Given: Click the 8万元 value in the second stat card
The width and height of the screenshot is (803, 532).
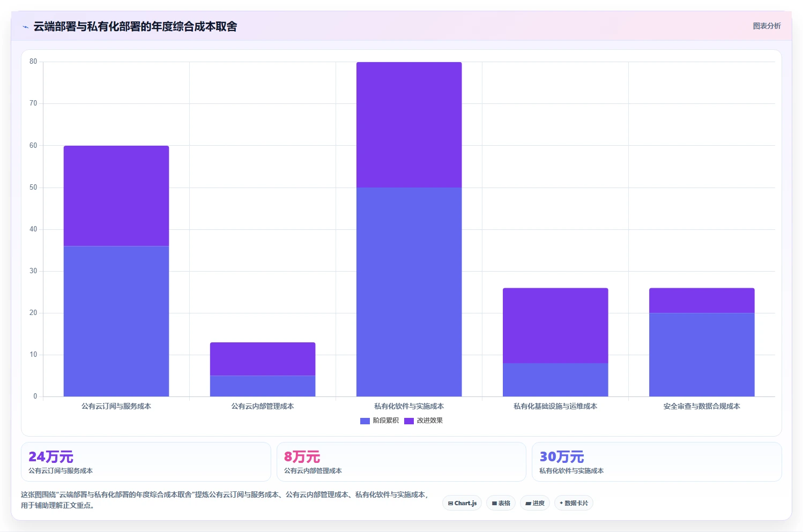Looking at the screenshot, I should tap(302, 457).
